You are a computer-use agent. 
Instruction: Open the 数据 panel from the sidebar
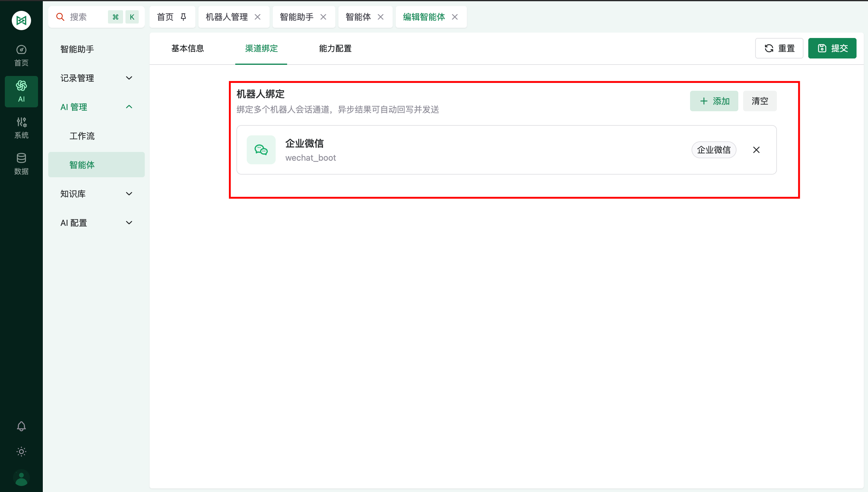21,164
